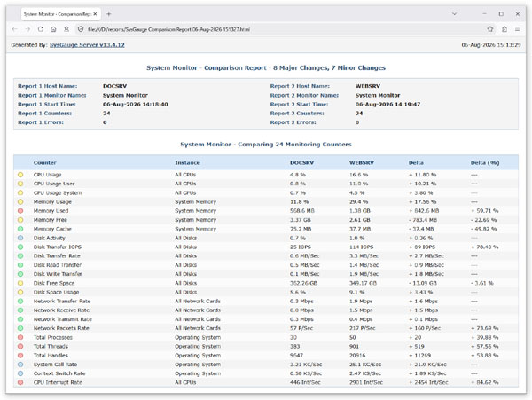Open the SysGauge Server v13.4.12 link
Screen dimensions: 532x400
point(87,44)
